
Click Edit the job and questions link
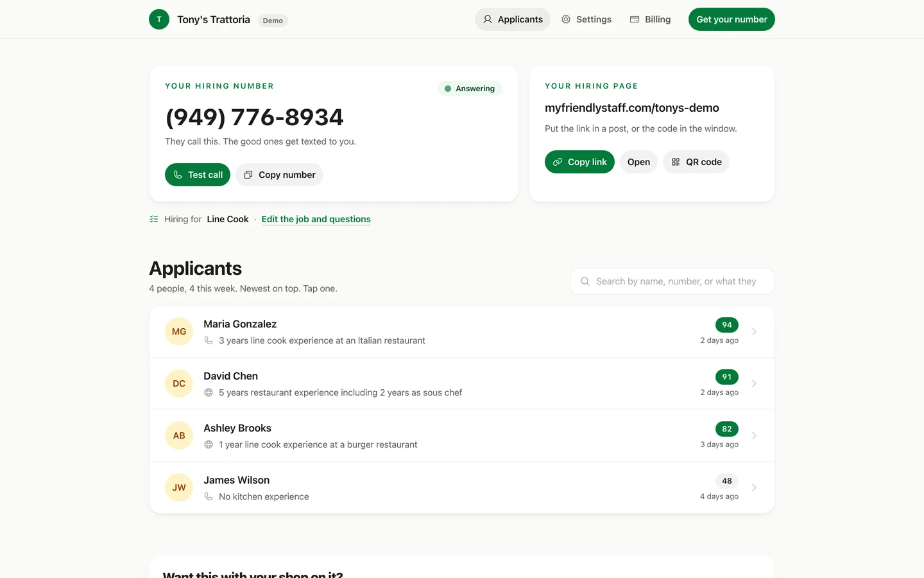316,219
